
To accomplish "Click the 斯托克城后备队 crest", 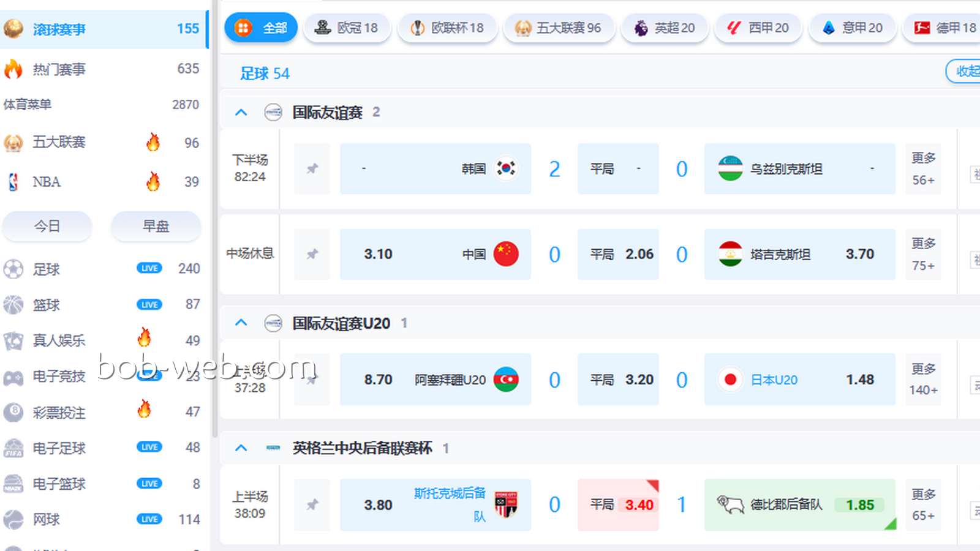I will point(506,504).
